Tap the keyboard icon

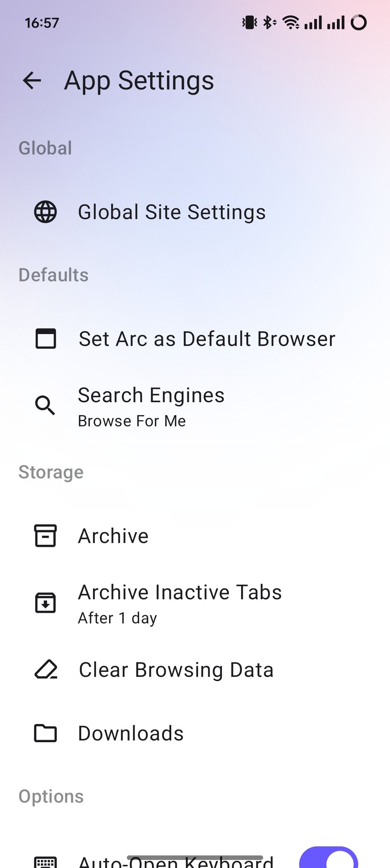[x=45, y=862]
